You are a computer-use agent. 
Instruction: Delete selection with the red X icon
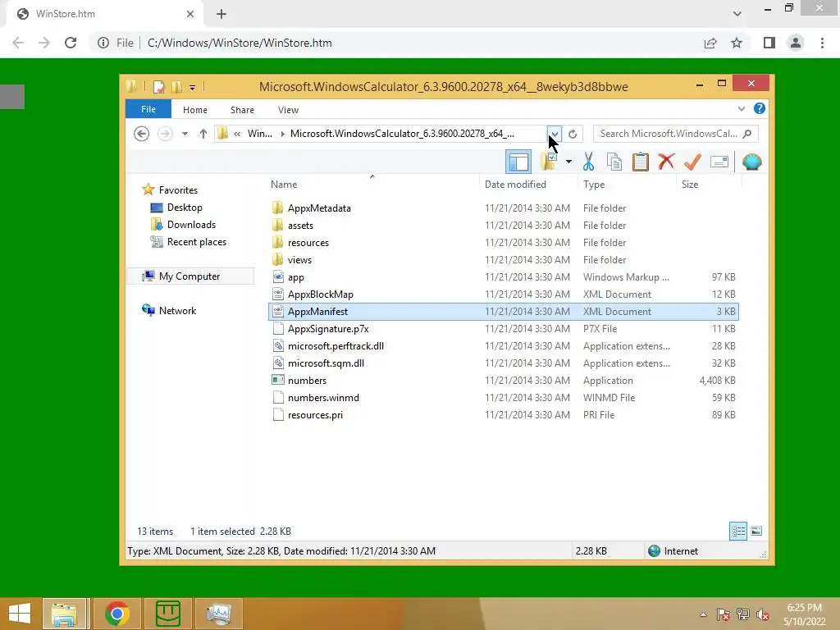pyautogui.click(x=666, y=162)
